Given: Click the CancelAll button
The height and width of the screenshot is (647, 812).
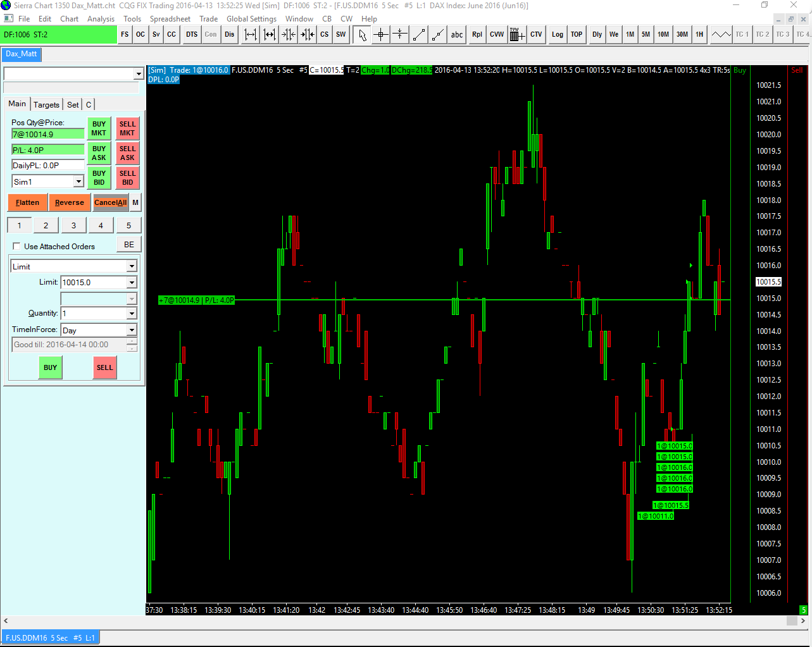Looking at the screenshot, I should [x=111, y=202].
